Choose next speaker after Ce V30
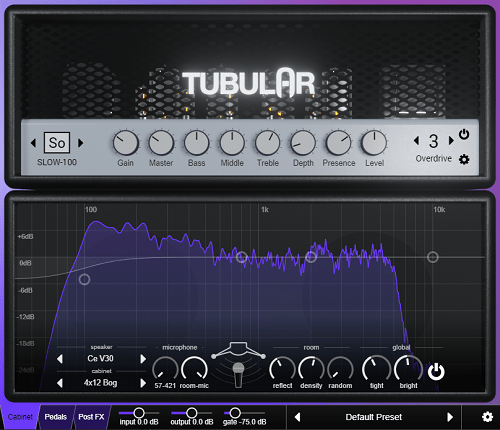Screen dimensions: 500x430 click(x=143, y=359)
